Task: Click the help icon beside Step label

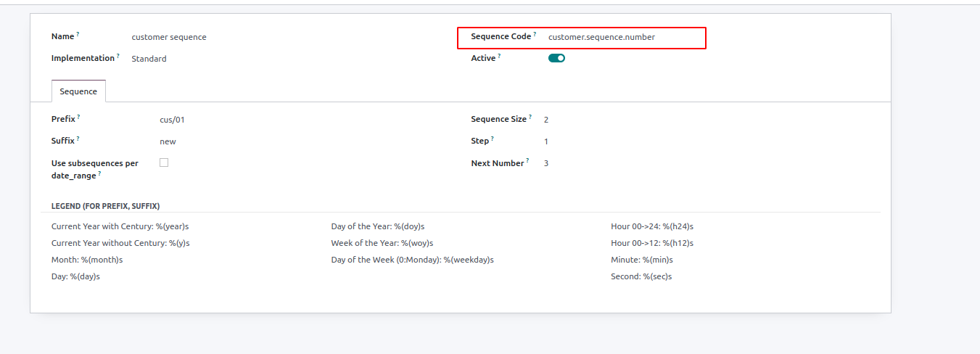Action: [x=493, y=139]
